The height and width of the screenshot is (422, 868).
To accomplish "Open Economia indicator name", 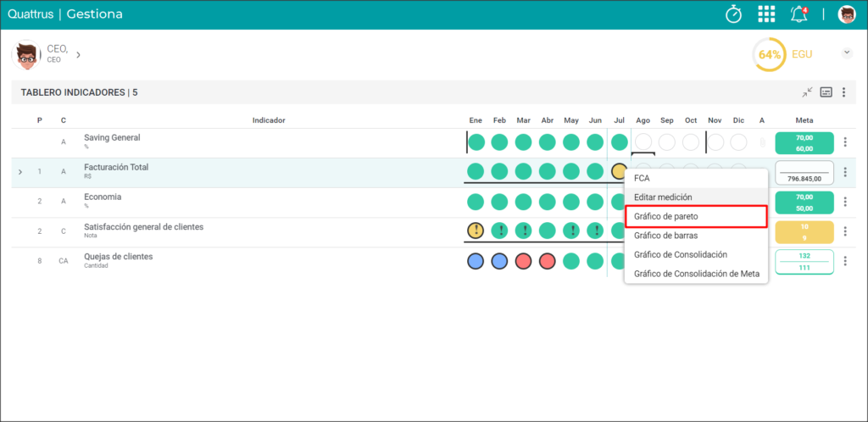I will [103, 197].
